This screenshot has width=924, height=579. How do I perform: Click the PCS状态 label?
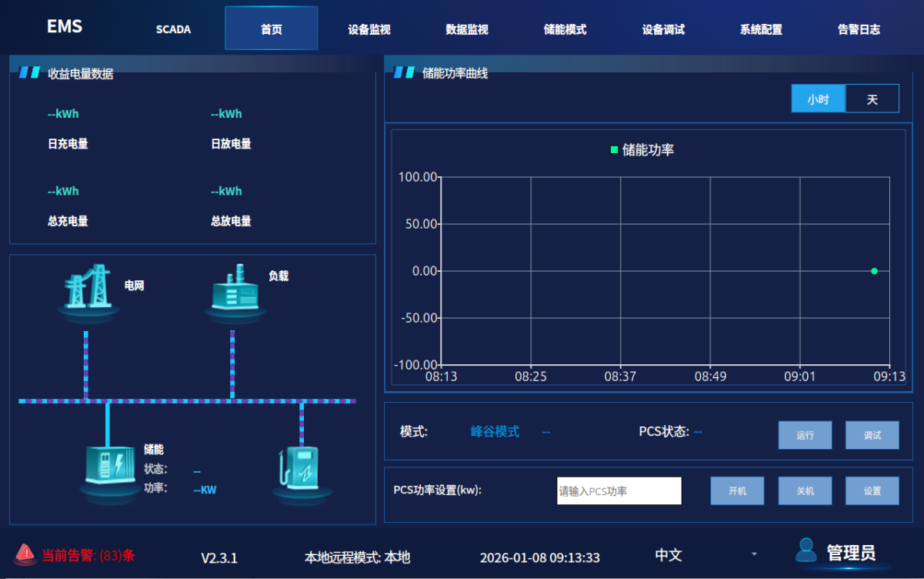click(x=664, y=431)
